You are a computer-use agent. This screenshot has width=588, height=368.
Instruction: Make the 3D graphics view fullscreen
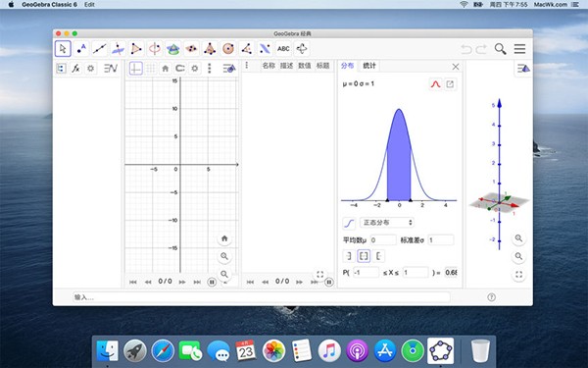(518, 275)
